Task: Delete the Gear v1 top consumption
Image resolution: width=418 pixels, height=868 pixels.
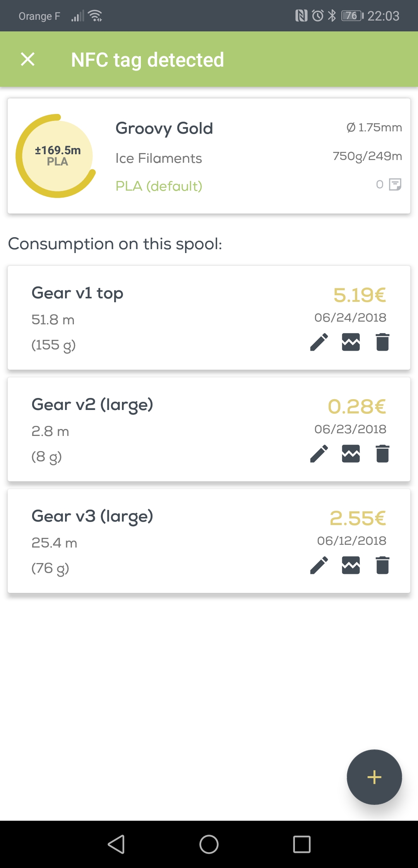Action: [382, 342]
